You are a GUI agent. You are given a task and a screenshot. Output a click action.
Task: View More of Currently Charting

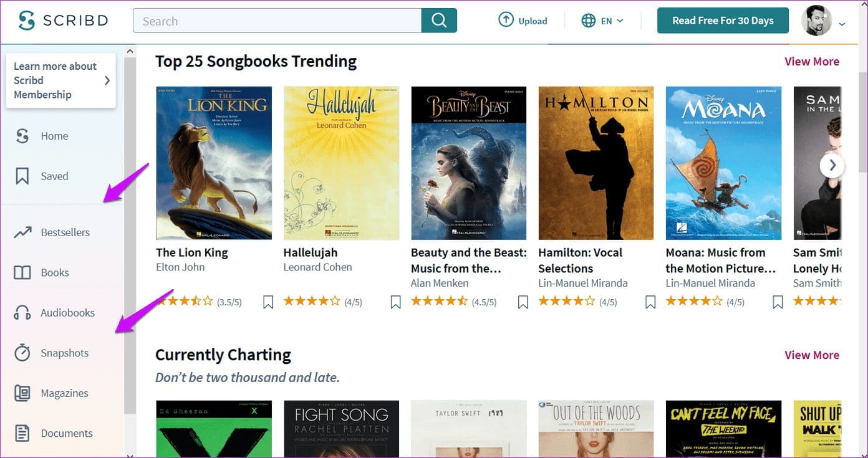pos(812,355)
